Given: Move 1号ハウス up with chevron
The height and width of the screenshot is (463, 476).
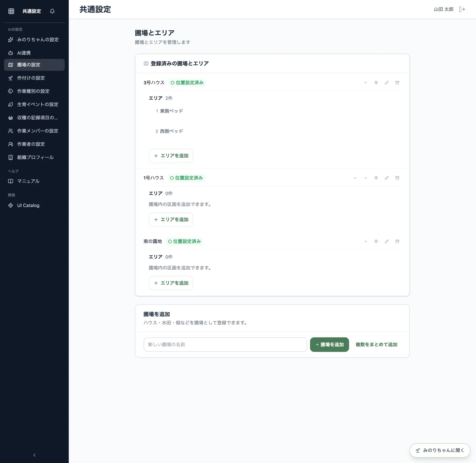Looking at the screenshot, I should 355,178.
